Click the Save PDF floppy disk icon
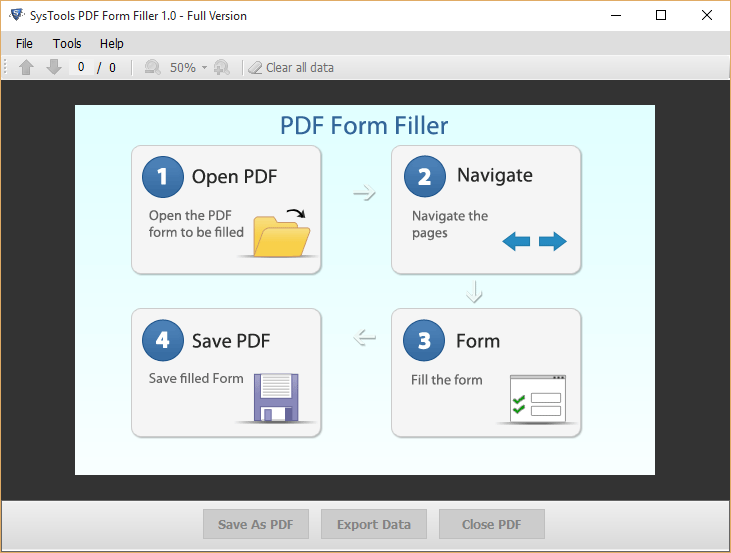731x553 pixels. point(276,396)
